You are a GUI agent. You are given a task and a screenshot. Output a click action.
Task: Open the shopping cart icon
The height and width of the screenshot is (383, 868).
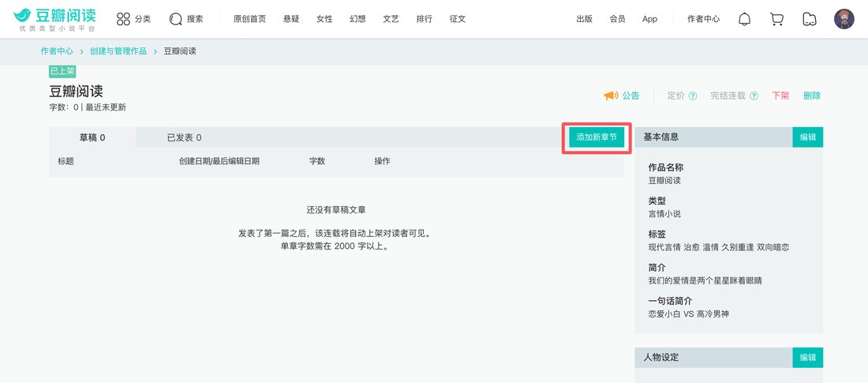[x=776, y=19]
